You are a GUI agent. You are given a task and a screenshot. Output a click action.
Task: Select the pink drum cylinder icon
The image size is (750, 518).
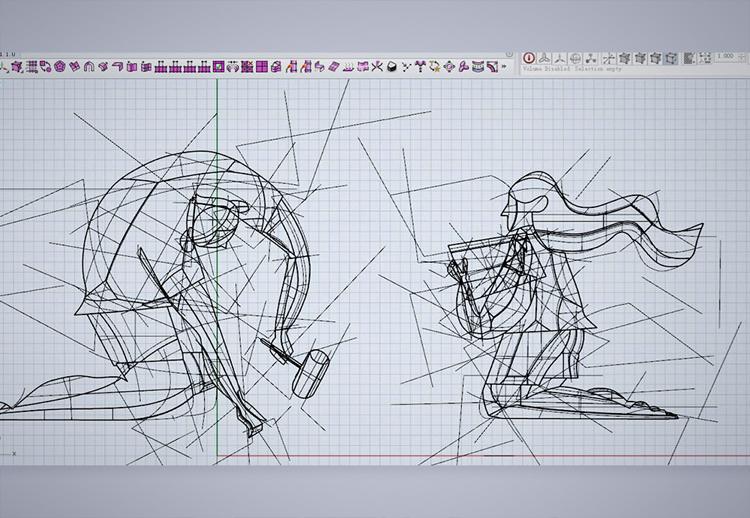pyautogui.click(x=478, y=67)
